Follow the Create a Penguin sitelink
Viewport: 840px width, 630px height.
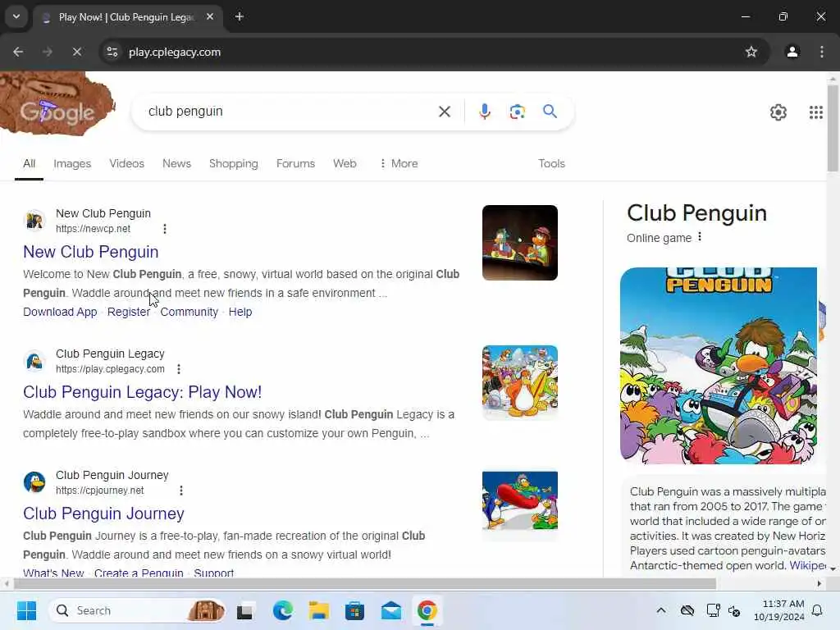139,572
